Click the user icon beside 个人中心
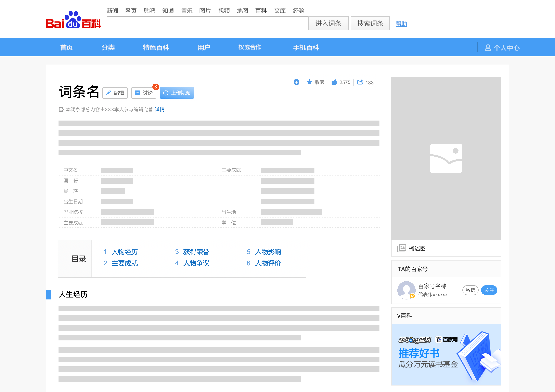This screenshot has width=555, height=392. [x=488, y=48]
